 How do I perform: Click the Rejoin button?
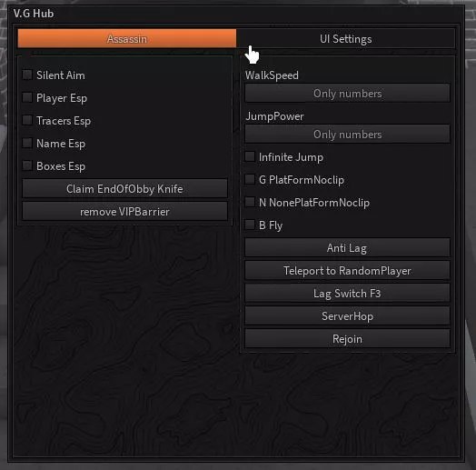pyautogui.click(x=347, y=339)
